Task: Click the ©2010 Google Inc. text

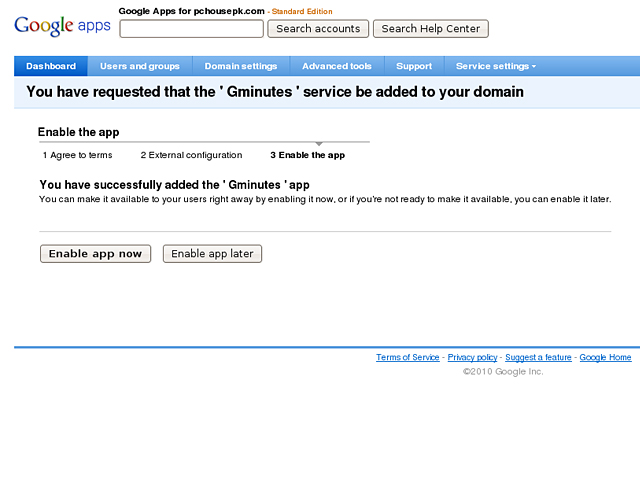Action: (x=503, y=371)
